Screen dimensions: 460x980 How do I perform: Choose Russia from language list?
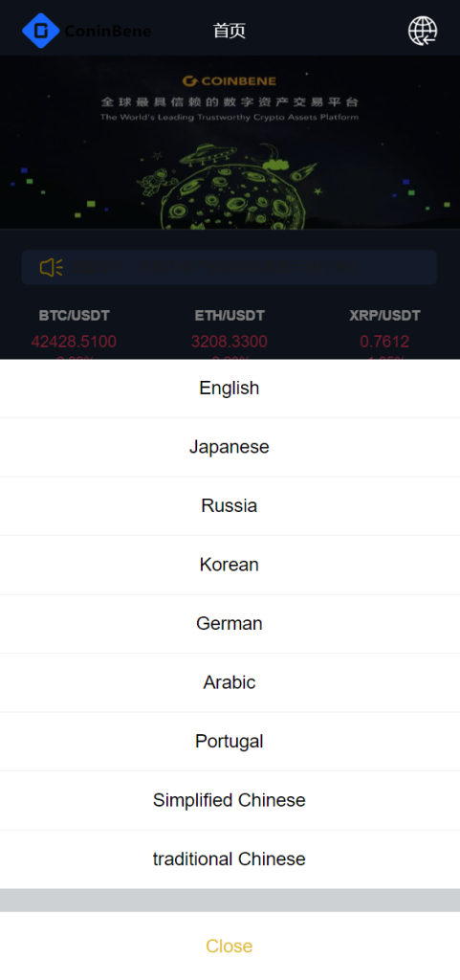[230, 505]
